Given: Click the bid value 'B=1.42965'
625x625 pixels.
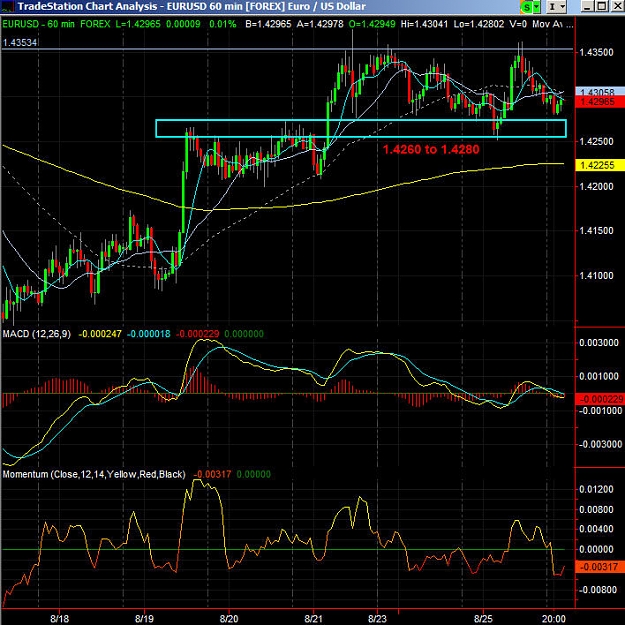Looking at the screenshot, I should tap(268, 24).
